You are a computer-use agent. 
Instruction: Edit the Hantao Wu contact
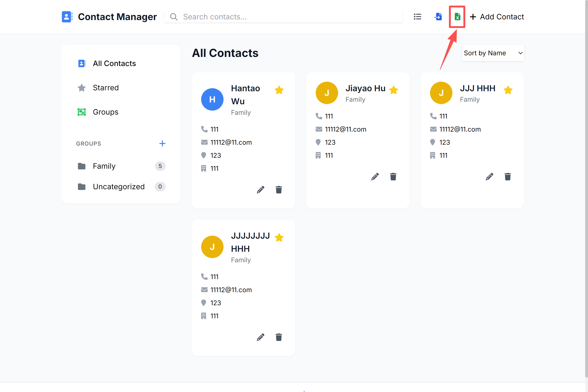tap(260, 190)
